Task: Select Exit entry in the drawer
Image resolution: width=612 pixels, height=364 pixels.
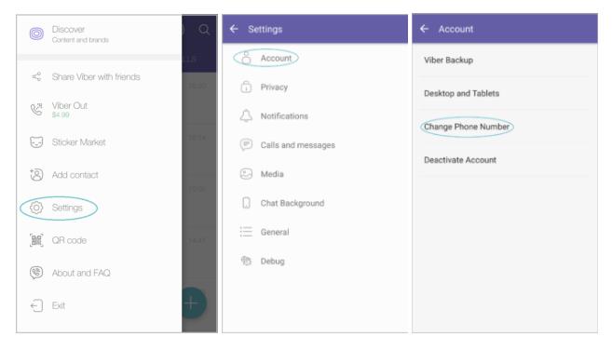Action: [x=59, y=305]
